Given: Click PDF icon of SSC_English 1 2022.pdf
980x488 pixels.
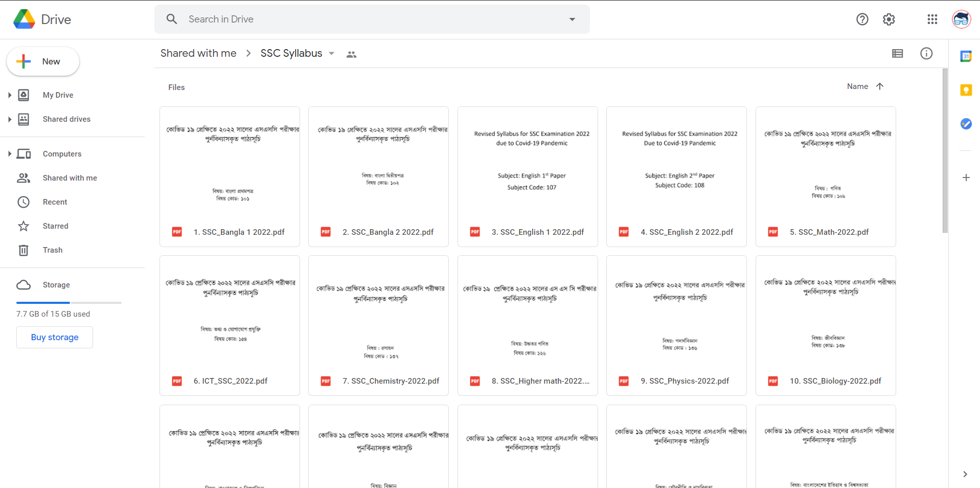Looking at the screenshot, I should point(475,232).
